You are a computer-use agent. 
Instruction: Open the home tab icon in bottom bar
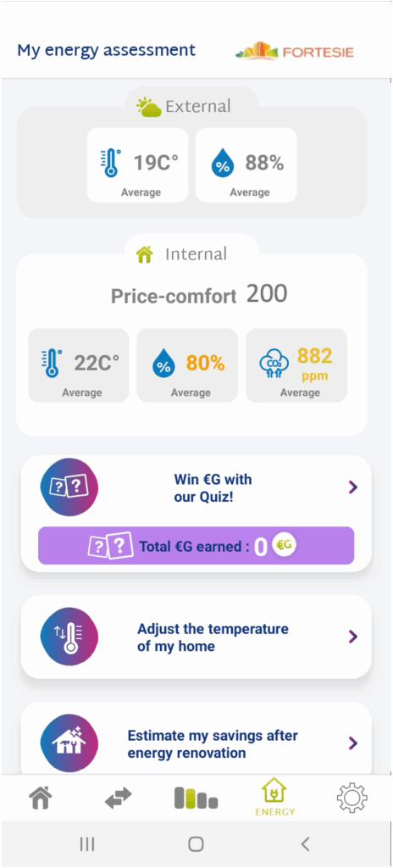click(x=41, y=798)
